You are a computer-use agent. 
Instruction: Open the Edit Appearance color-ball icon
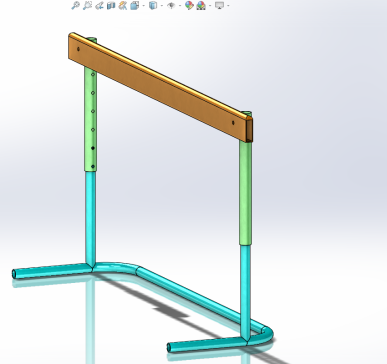coord(189,5)
